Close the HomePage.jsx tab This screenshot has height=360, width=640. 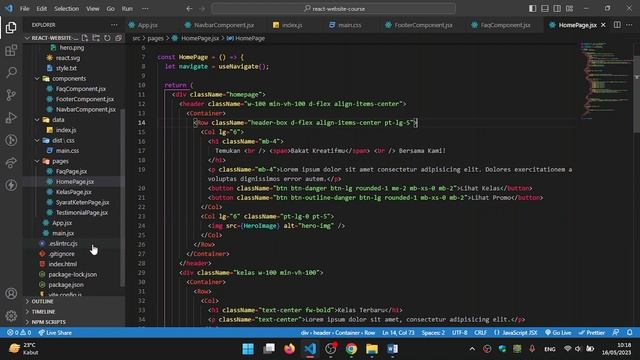coord(603,25)
